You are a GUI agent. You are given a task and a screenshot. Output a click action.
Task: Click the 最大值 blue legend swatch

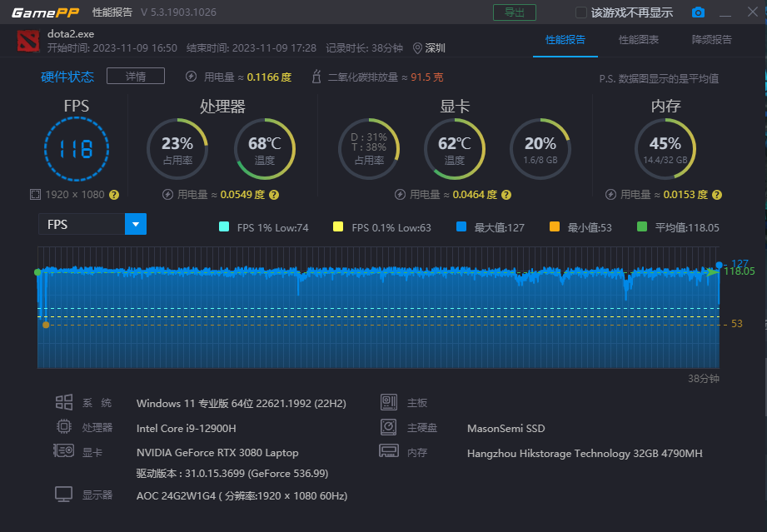point(461,226)
